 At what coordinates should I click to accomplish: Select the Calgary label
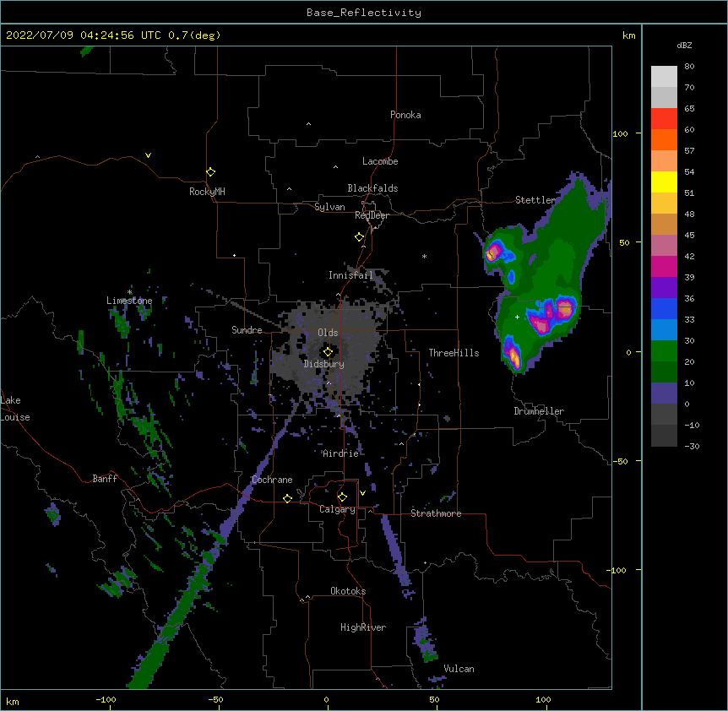[337, 509]
